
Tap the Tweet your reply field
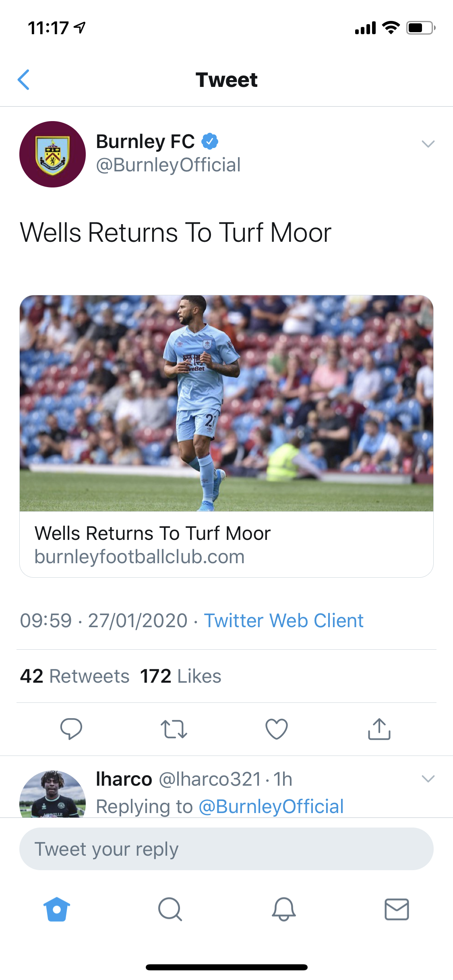pyautogui.click(x=226, y=849)
